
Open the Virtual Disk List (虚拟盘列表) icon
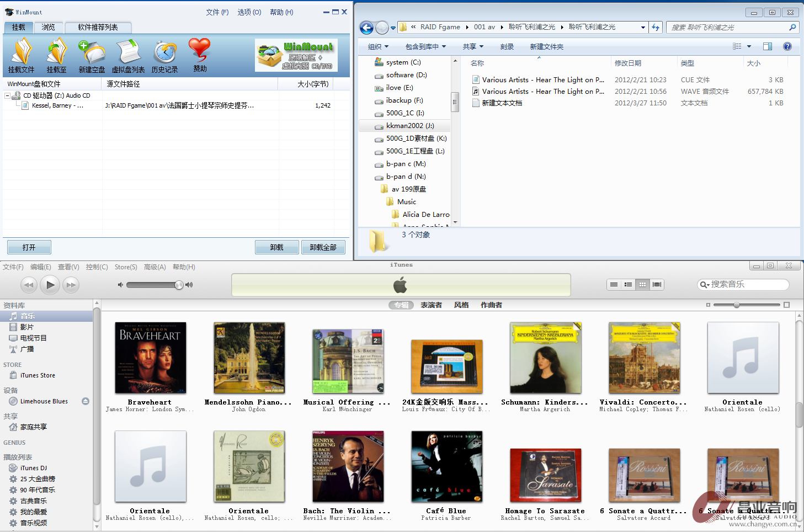click(x=128, y=55)
